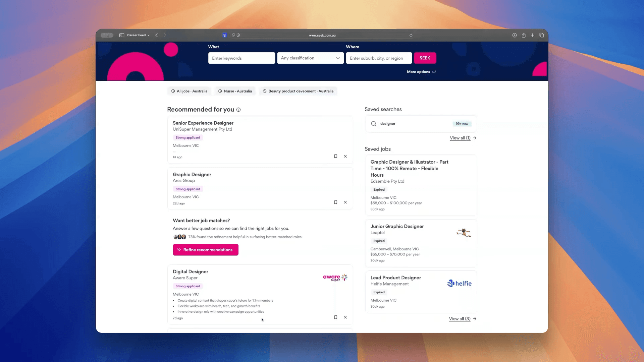Image resolution: width=644 pixels, height=362 pixels.
Task: Open the Any classification dropdown
Action: (x=310, y=58)
